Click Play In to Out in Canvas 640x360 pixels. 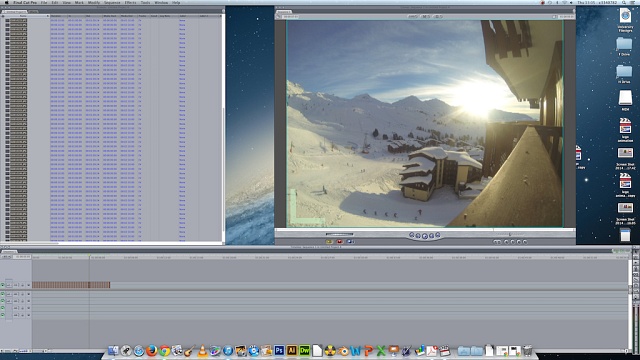pyautogui.click(x=418, y=236)
